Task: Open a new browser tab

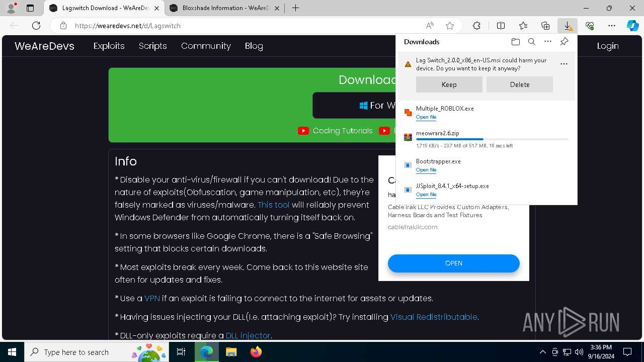Action: (295, 8)
